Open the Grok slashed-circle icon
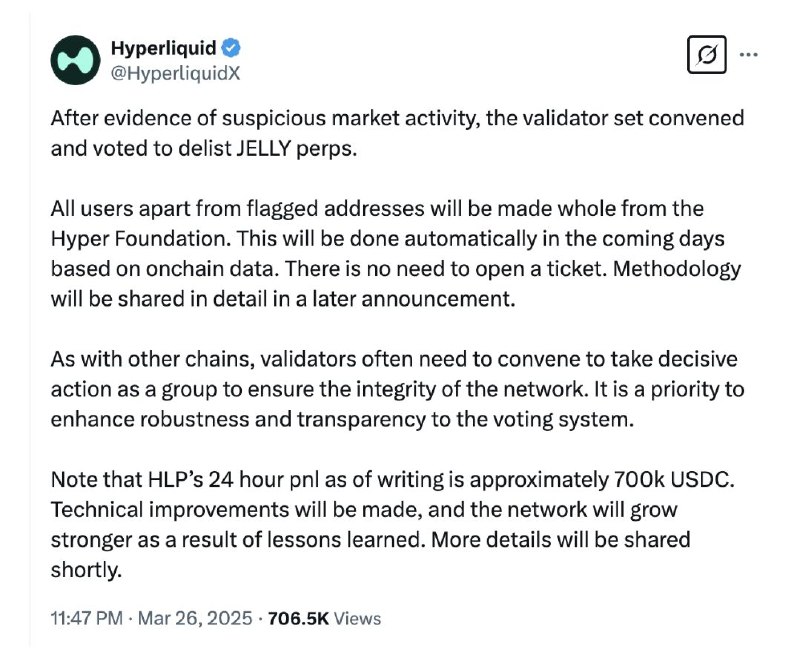This screenshot has width=800, height=658. click(x=707, y=55)
